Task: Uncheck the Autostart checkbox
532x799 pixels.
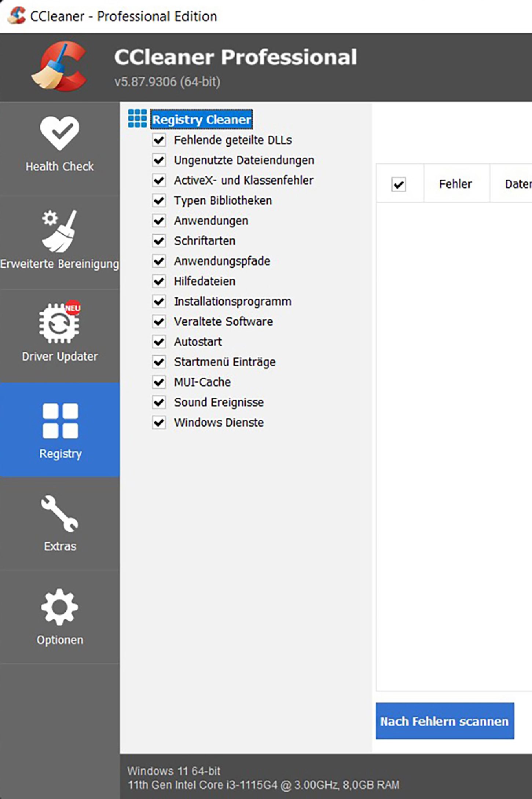Action: click(x=159, y=342)
